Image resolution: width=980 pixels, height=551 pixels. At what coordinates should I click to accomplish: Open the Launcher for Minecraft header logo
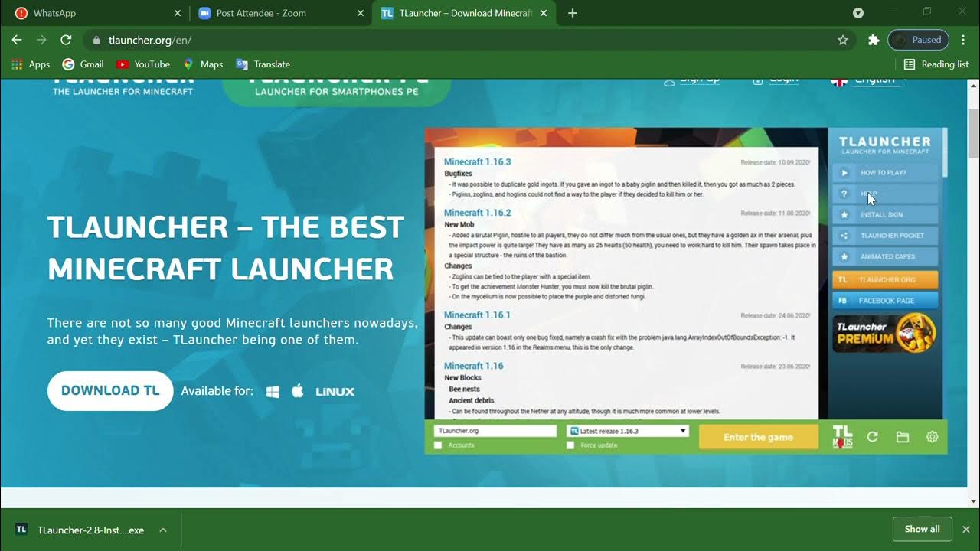(122, 86)
